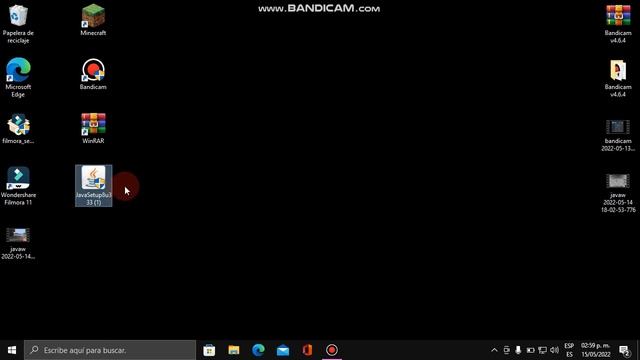640x360 pixels.
Task: Click the JavaSetup8u333 (1) installer icon
Action: pos(93,186)
